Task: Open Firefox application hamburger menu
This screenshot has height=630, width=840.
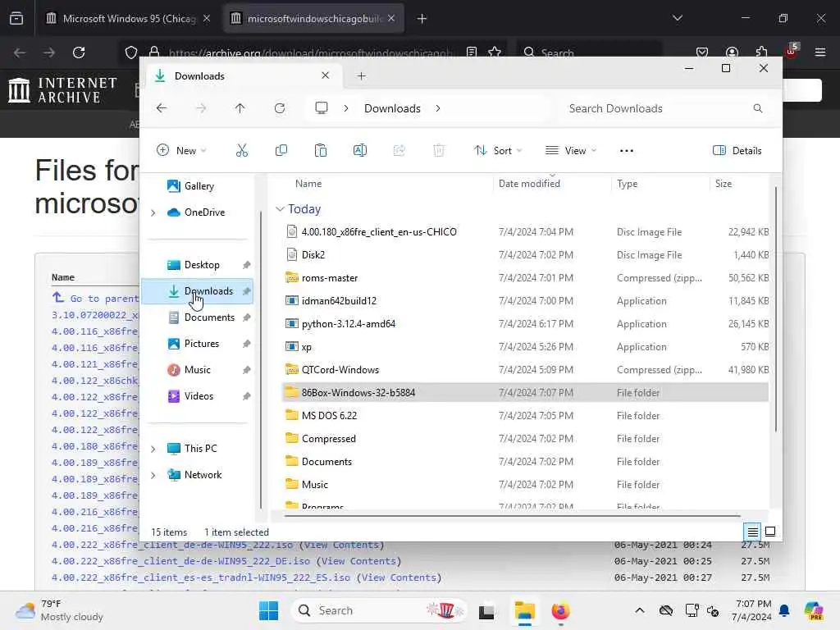Action: click(819, 52)
